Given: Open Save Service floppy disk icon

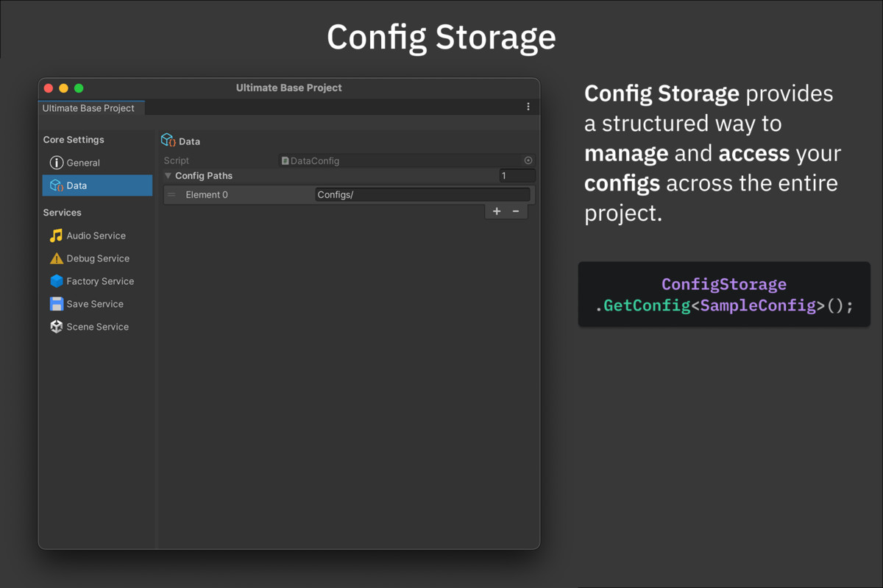Looking at the screenshot, I should point(56,304).
